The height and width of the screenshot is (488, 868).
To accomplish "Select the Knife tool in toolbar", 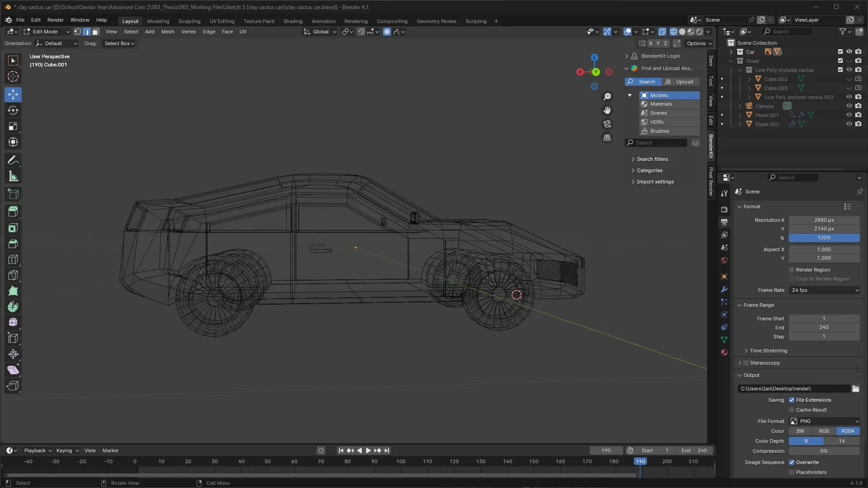I will 13,275.
